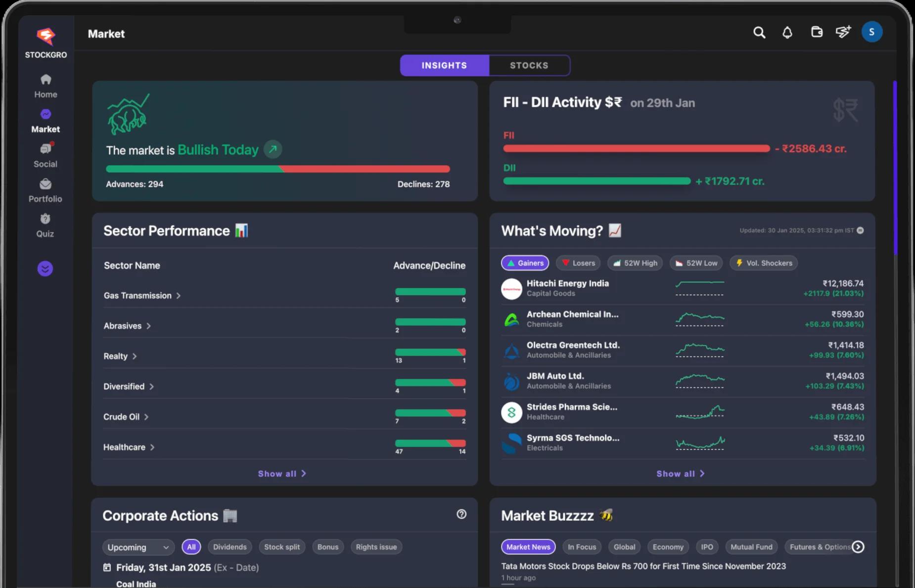Click calendar icon beside Friday 31st Jan
The image size is (915, 588).
(x=107, y=567)
